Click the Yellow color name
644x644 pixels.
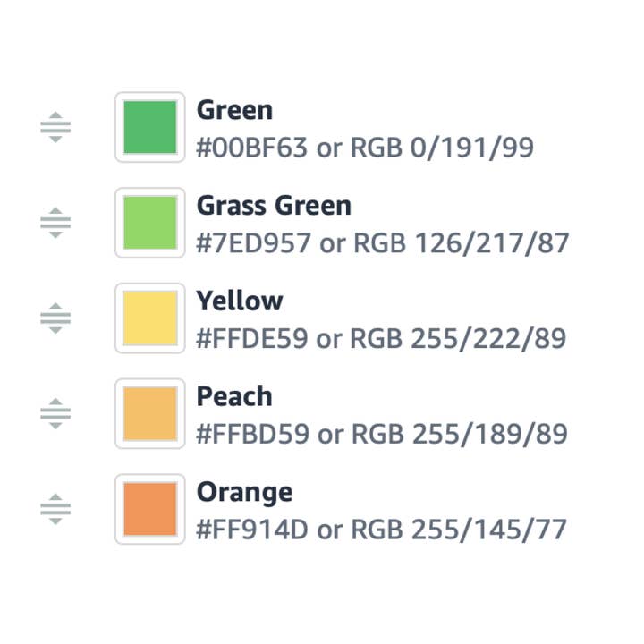240,301
